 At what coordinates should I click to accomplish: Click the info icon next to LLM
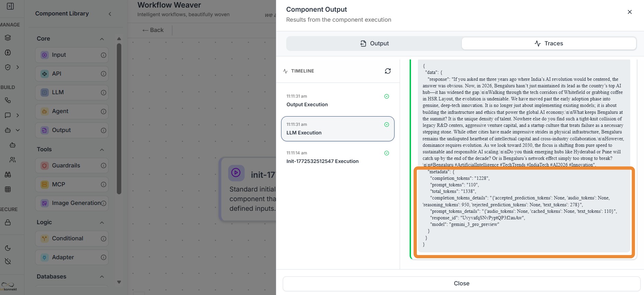click(x=103, y=92)
